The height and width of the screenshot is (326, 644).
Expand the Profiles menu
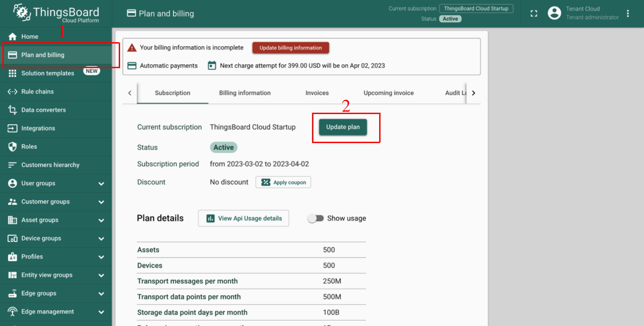(101, 257)
